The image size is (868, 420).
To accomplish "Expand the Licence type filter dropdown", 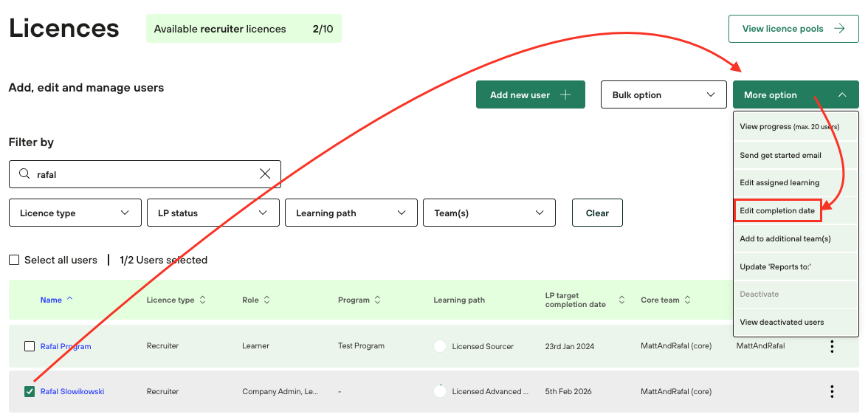I will tap(75, 213).
